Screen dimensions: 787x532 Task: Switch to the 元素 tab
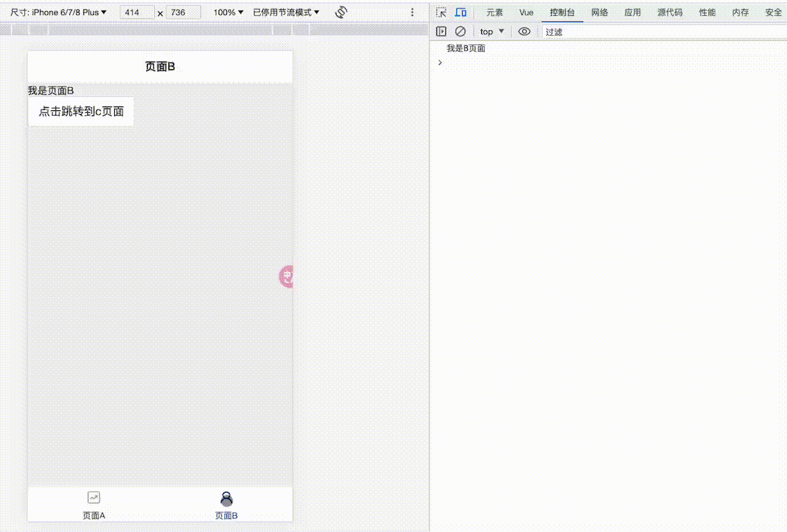(495, 12)
